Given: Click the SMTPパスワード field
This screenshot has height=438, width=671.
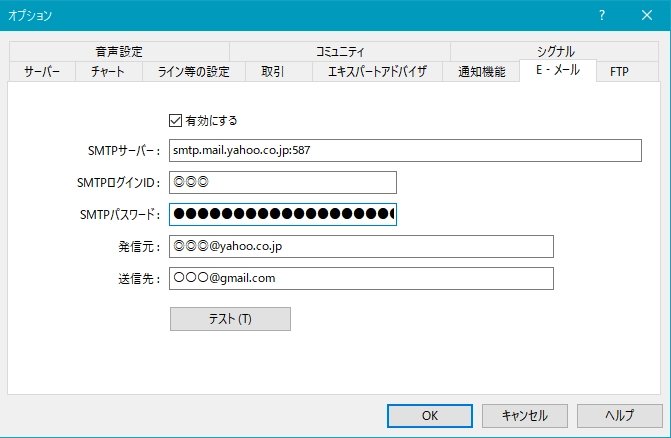Looking at the screenshot, I should click(x=283, y=214).
